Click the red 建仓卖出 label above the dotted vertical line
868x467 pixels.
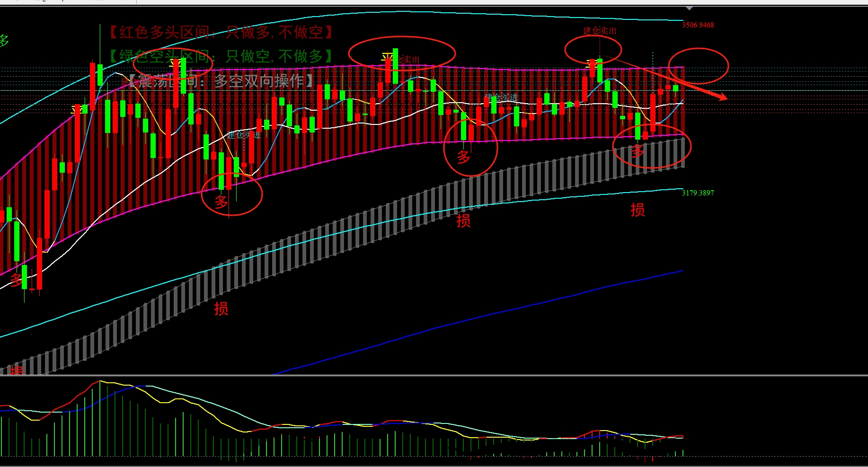pos(600,31)
